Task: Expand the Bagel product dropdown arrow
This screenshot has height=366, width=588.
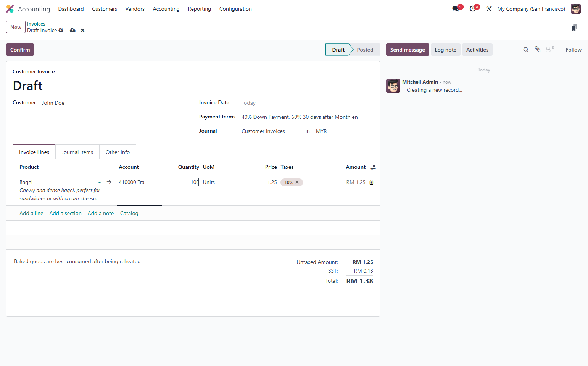Action: 100,183
